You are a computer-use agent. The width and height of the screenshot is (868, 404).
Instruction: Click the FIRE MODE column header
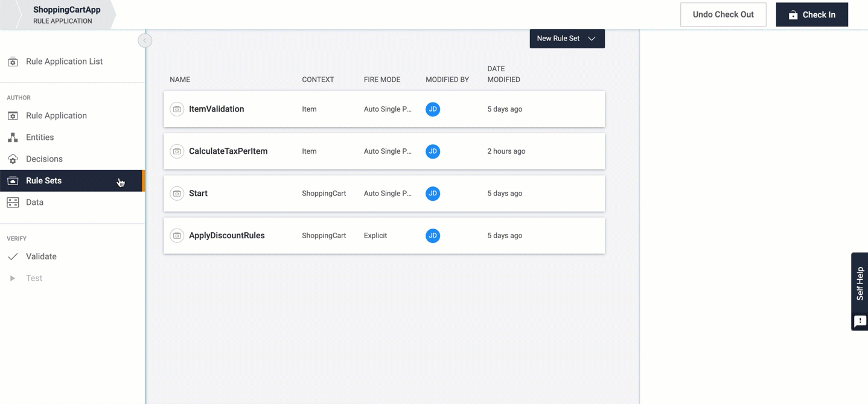click(382, 80)
